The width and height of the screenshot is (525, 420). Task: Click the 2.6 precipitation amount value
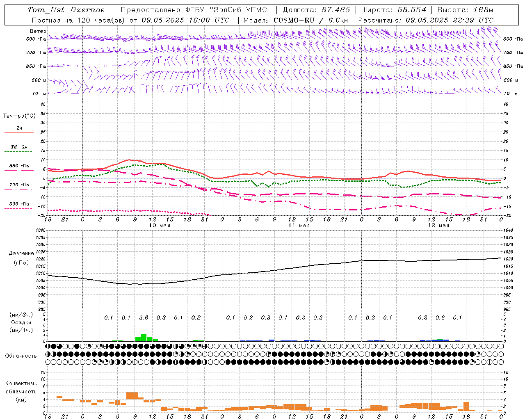(x=144, y=317)
